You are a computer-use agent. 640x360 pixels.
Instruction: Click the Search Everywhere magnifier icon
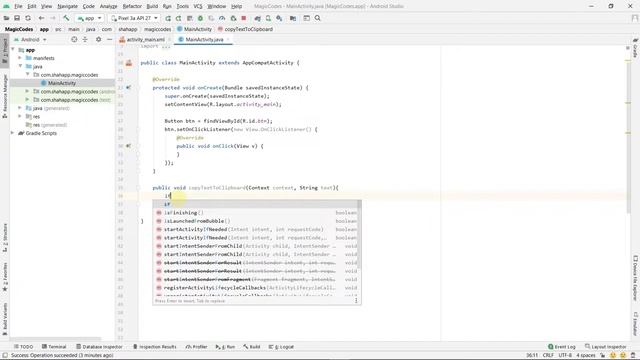point(318,18)
